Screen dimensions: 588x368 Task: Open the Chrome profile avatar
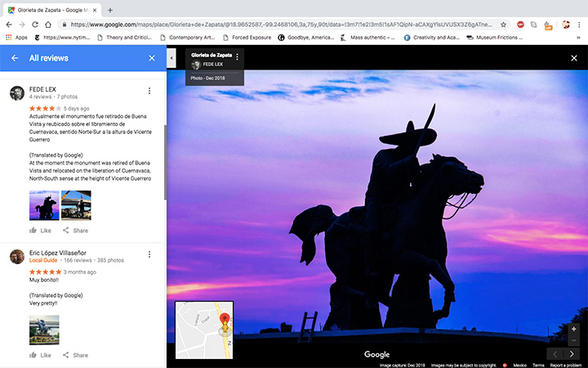tap(566, 25)
